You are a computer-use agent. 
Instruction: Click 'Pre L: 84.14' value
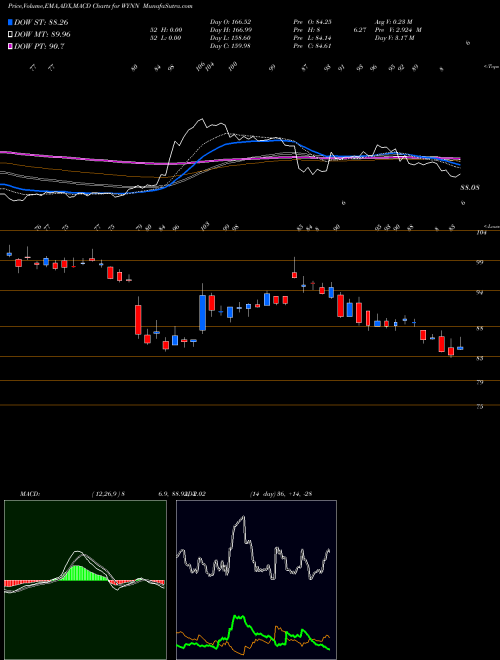(x=314, y=38)
